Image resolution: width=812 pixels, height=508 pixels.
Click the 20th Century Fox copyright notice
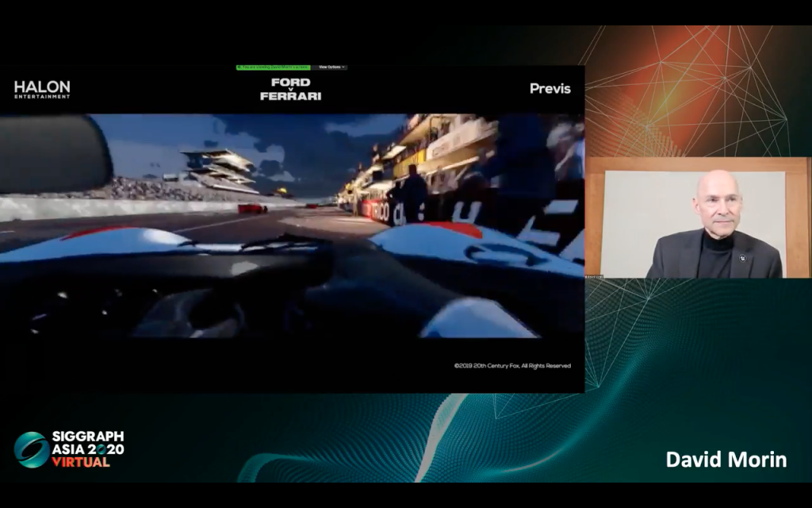click(x=512, y=366)
